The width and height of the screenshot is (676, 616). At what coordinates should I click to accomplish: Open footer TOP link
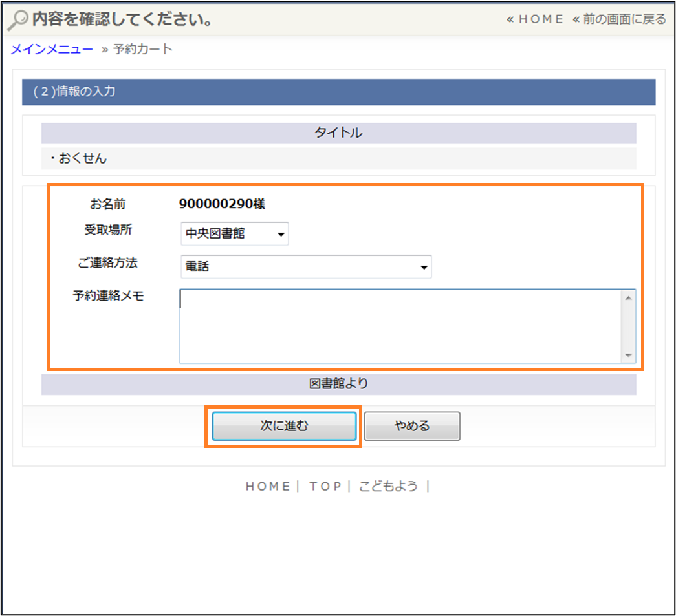[x=325, y=486]
